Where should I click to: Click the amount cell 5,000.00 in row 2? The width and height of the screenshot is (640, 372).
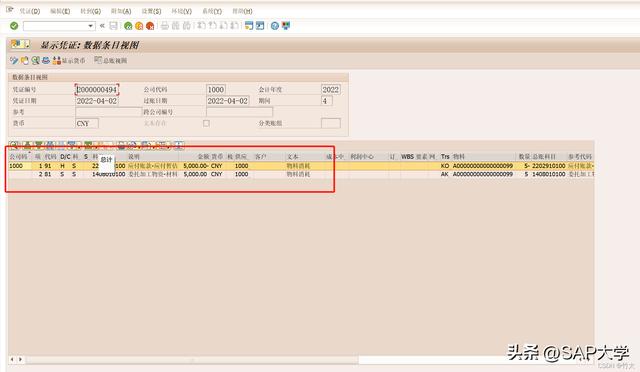tap(196, 174)
